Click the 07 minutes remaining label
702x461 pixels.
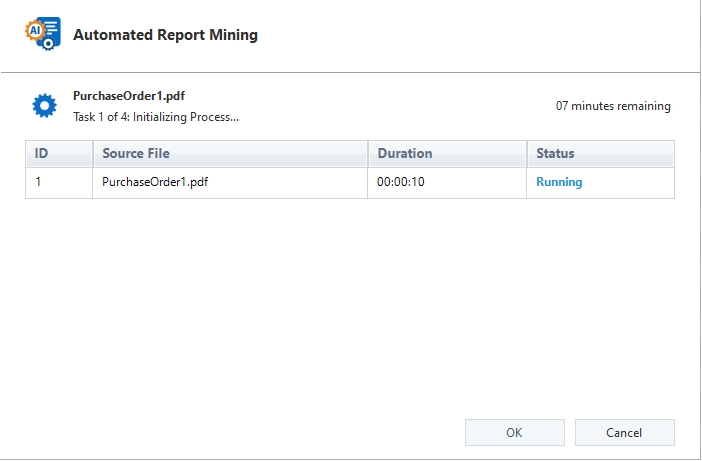click(613, 106)
